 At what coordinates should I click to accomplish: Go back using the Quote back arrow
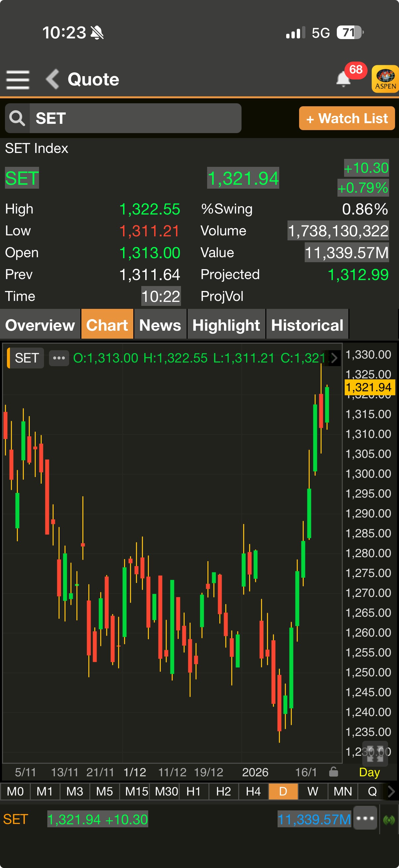click(53, 79)
